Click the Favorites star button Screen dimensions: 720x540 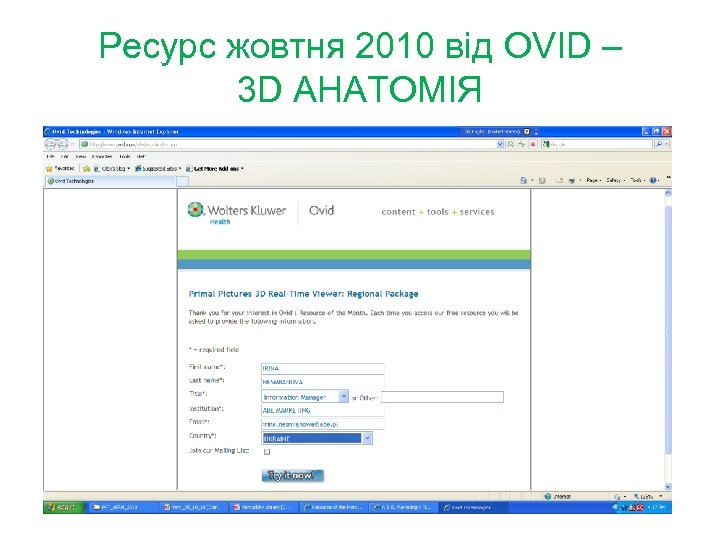(x=60, y=169)
